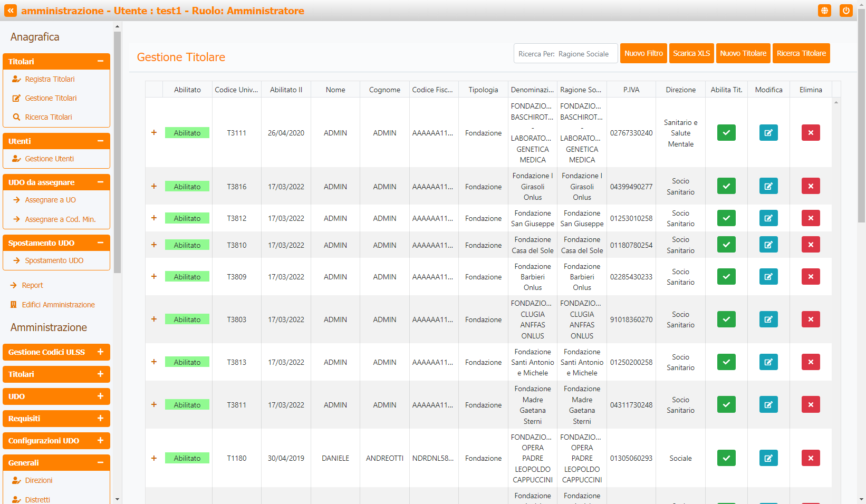
Task: Toggle Abilitato badge for T3810
Action: tap(187, 245)
